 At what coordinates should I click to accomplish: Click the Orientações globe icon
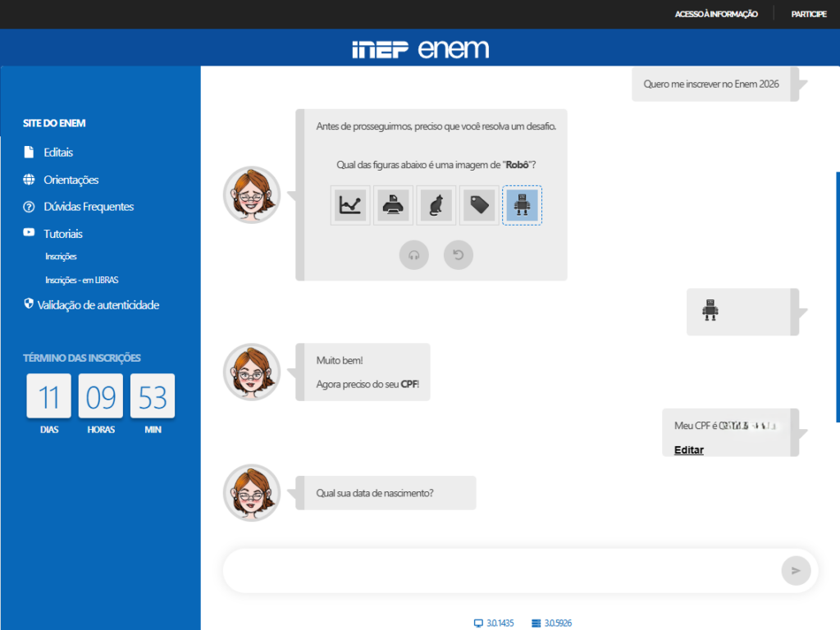point(29,180)
